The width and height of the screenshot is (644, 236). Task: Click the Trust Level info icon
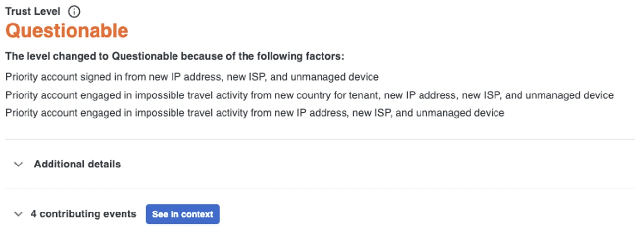tap(74, 11)
